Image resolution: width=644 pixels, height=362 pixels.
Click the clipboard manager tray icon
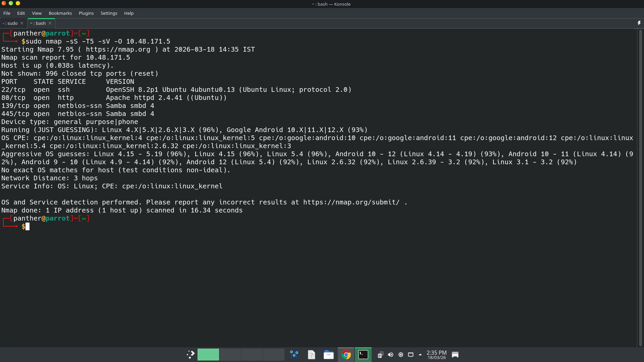pos(380,354)
